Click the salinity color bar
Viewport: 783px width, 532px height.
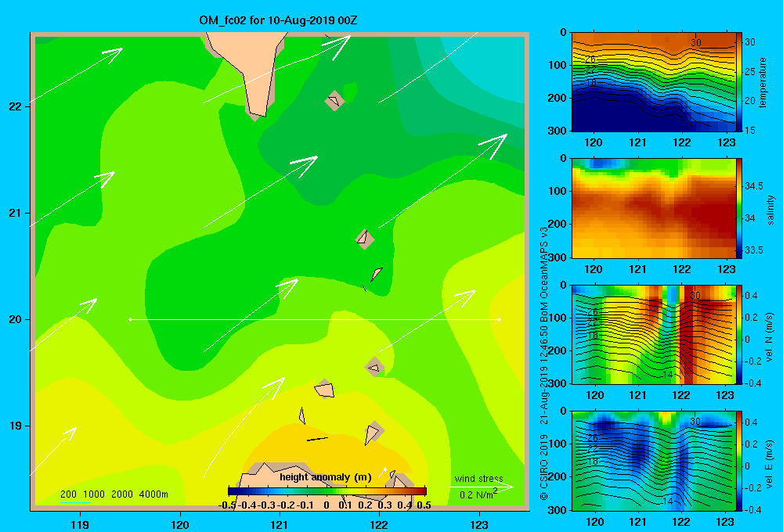tap(739, 207)
